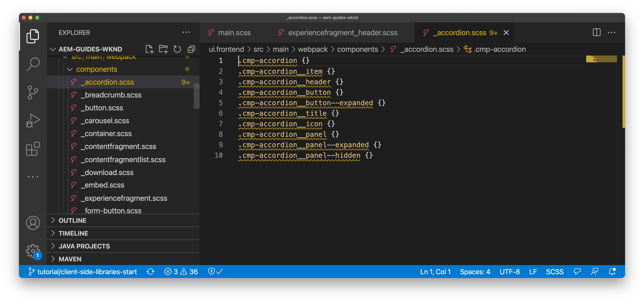The width and height of the screenshot is (644, 303).
Task: Click the New File icon in explorer
Action: point(149,49)
